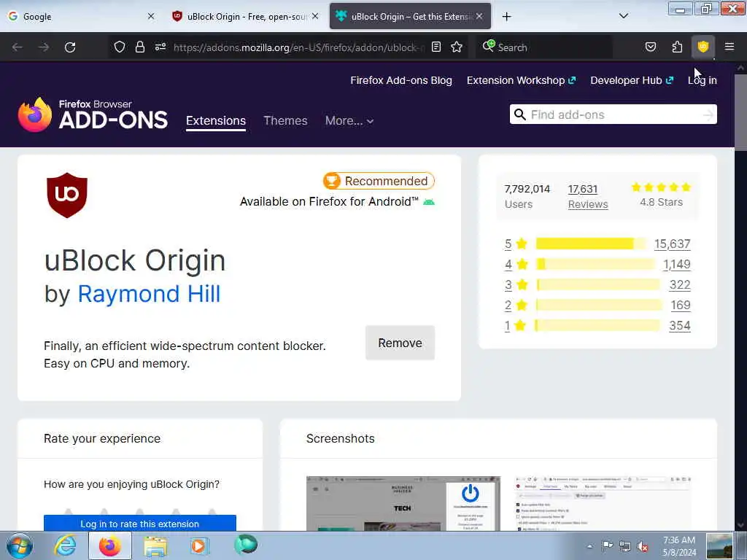The height and width of the screenshot is (560, 747).
Task: Open site permissions icon in address bar
Action: click(x=160, y=47)
